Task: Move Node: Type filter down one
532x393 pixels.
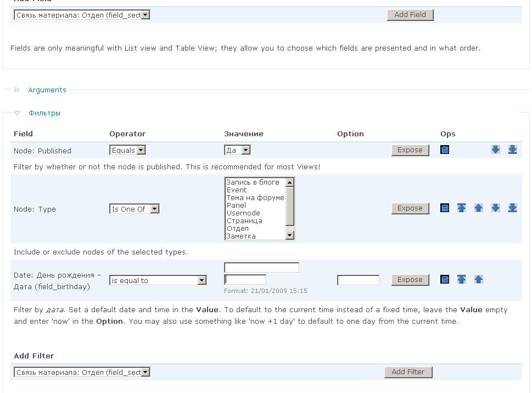Action: point(495,208)
